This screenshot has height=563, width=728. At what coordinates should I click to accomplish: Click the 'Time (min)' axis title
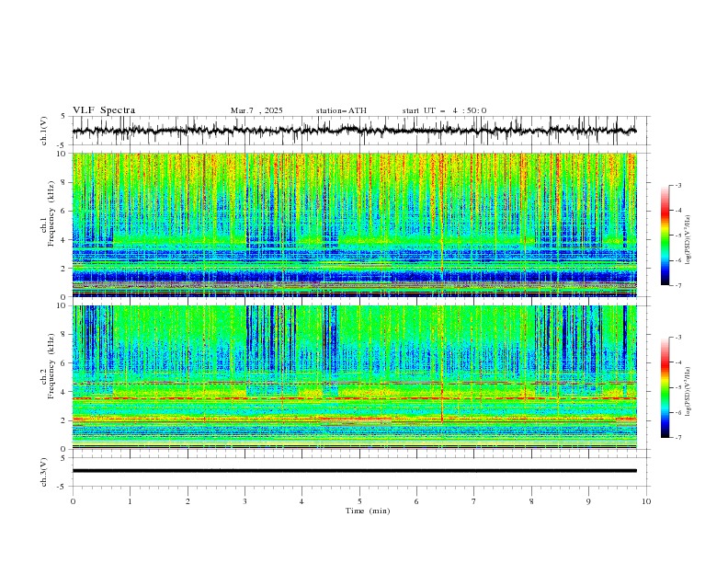coord(368,511)
